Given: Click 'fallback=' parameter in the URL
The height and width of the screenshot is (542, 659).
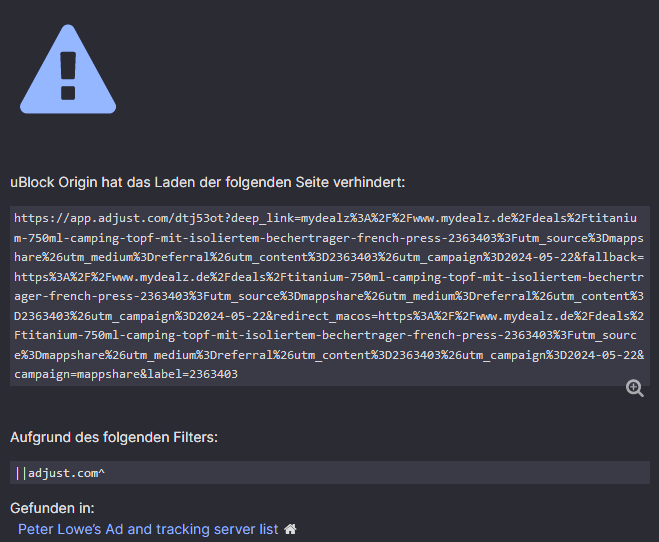Looking at the screenshot, I should pos(606,257).
